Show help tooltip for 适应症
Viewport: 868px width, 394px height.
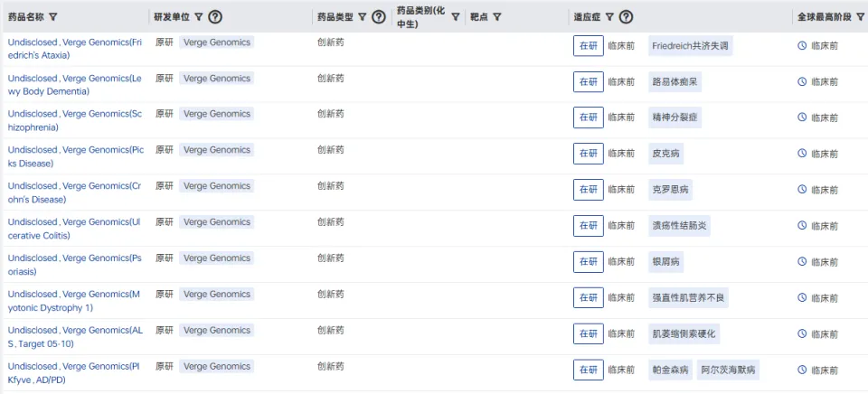pyautogui.click(x=626, y=17)
